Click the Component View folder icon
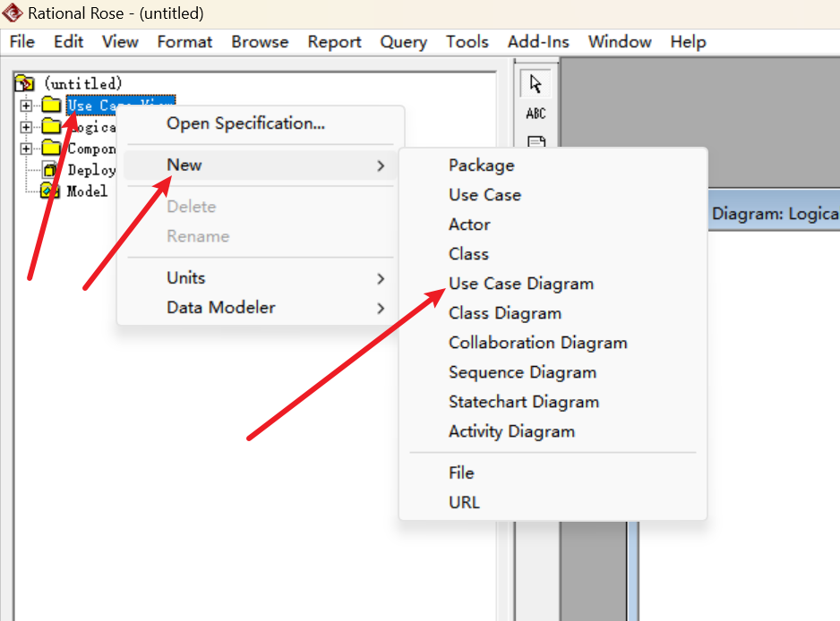This screenshot has width=840, height=621. pyautogui.click(x=51, y=148)
